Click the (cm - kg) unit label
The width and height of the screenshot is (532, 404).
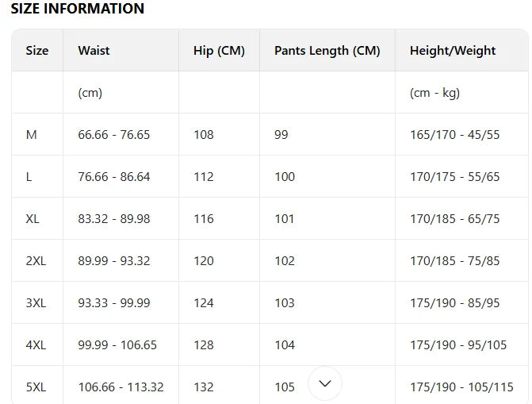click(x=434, y=93)
